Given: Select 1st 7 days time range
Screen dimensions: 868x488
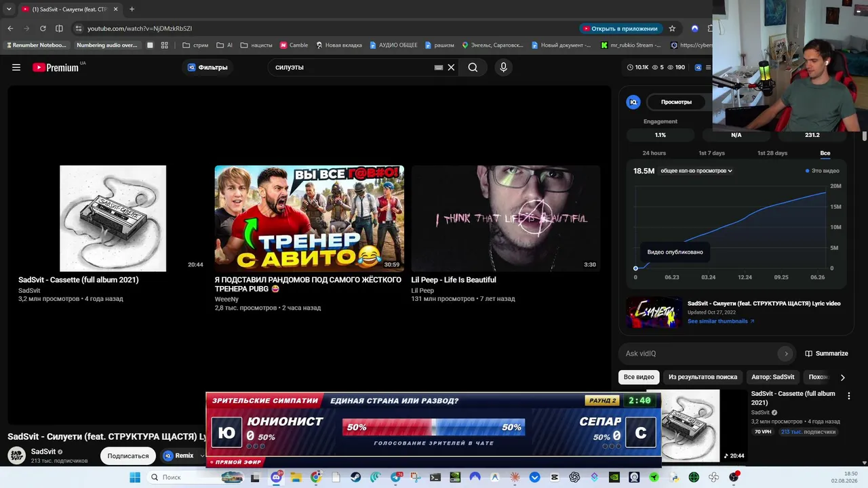Looking at the screenshot, I should 711,153.
